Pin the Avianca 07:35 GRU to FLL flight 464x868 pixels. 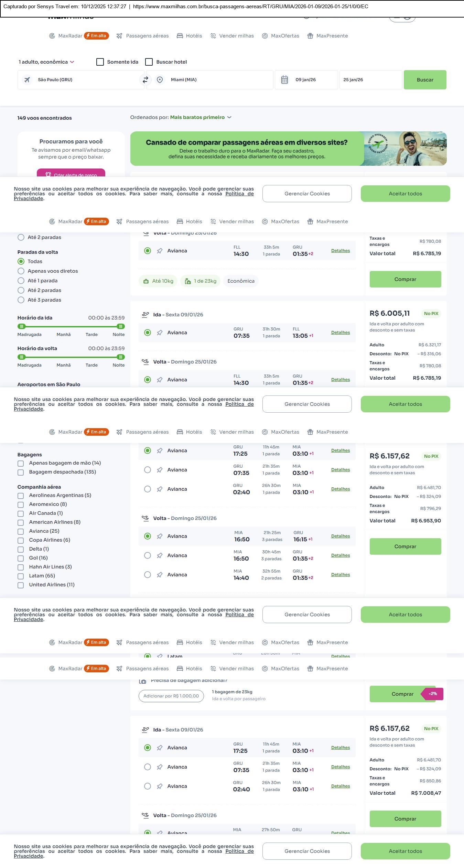160,333
